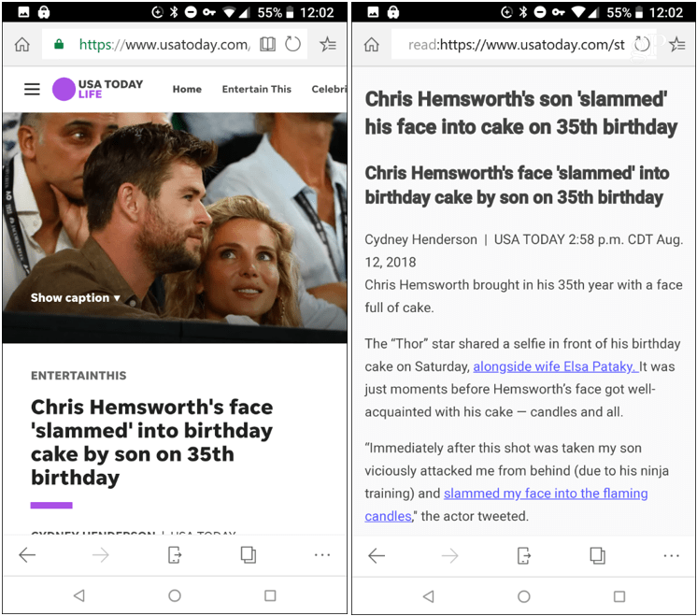Viewport: 697px width, 616px height.
Task: Tap reading view title 'Chris Hemsworth's son slammed'
Action: point(521,113)
